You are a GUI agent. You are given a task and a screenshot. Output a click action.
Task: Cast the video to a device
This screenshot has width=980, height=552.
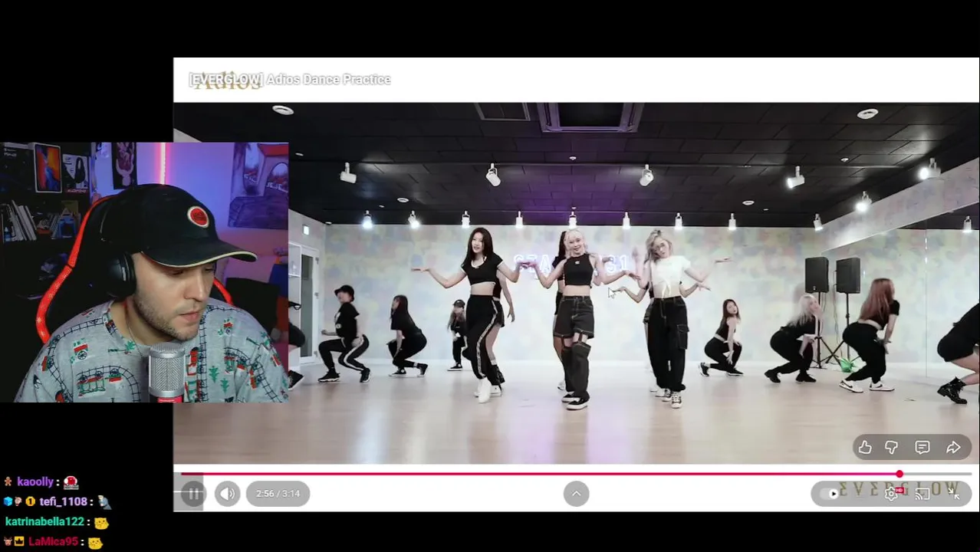(x=922, y=494)
